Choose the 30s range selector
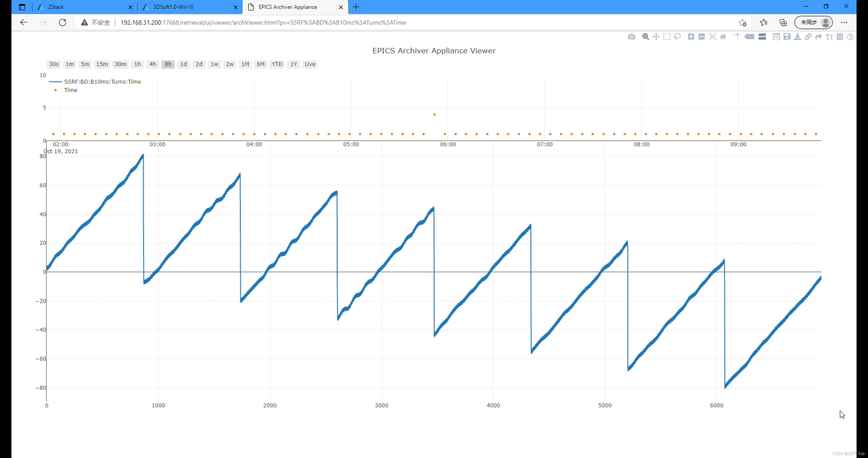The width and height of the screenshot is (868, 458). [x=54, y=64]
